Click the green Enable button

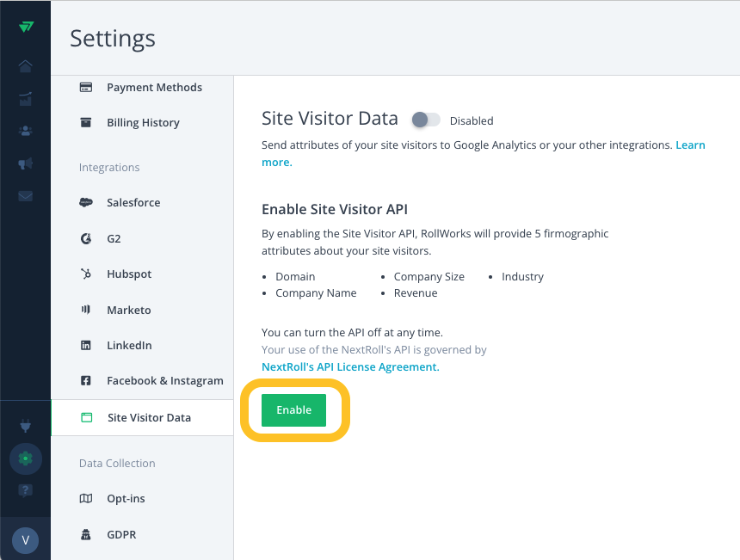(293, 410)
